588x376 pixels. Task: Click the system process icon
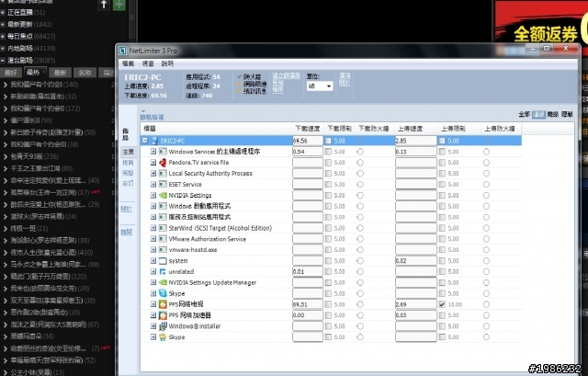coord(163,260)
